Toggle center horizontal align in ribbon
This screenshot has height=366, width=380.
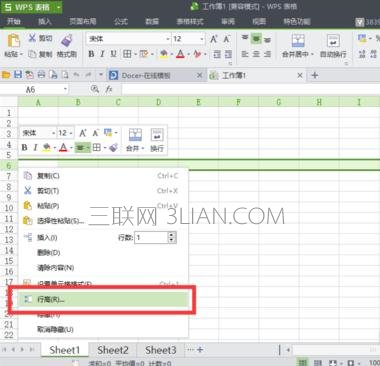coord(256,54)
